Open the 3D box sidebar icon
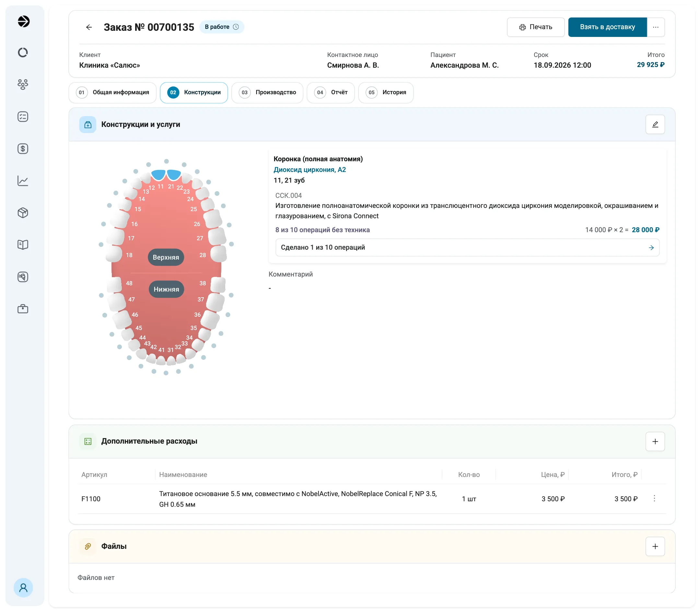Screen dimensions: 700x612 (23, 213)
